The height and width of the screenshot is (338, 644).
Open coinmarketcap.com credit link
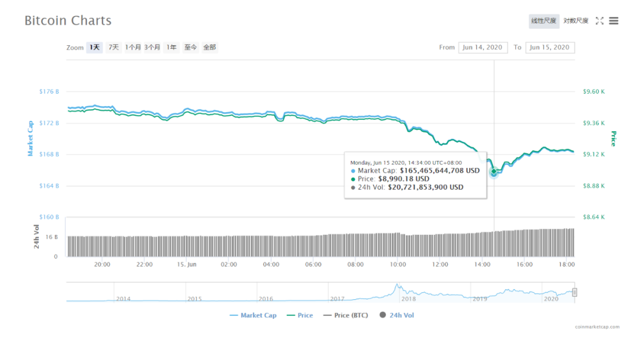[x=597, y=327]
